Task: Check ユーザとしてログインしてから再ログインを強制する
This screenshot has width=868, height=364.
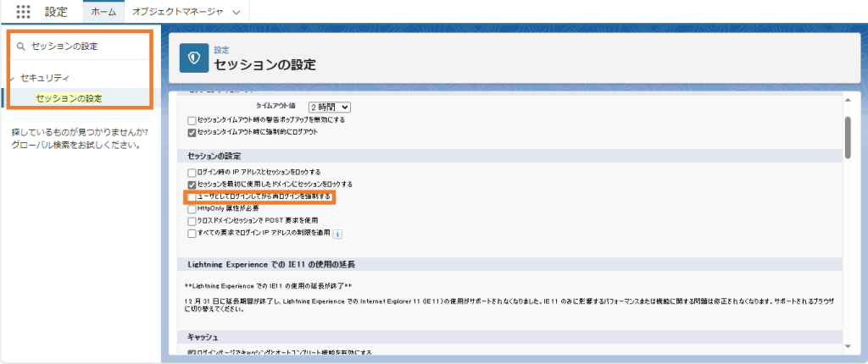Action: coord(192,197)
